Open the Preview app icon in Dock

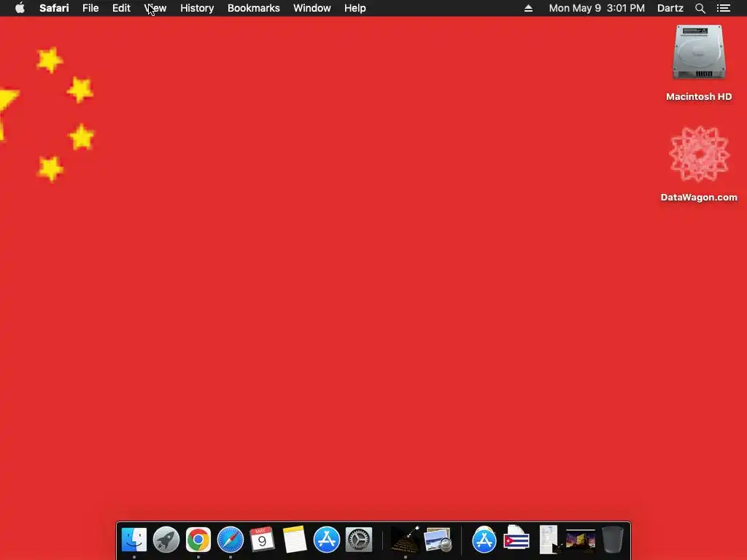pos(438,540)
